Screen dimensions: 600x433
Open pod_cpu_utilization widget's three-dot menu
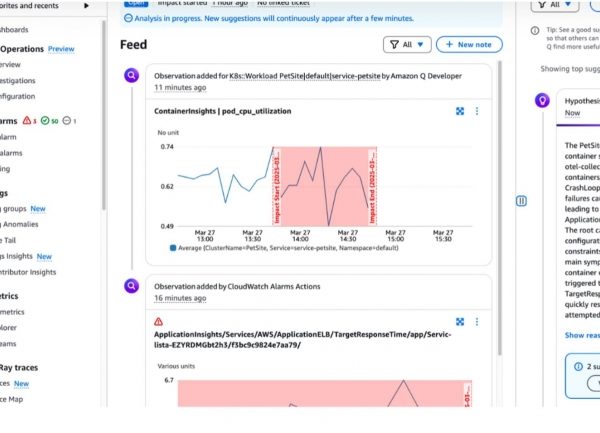[476, 111]
